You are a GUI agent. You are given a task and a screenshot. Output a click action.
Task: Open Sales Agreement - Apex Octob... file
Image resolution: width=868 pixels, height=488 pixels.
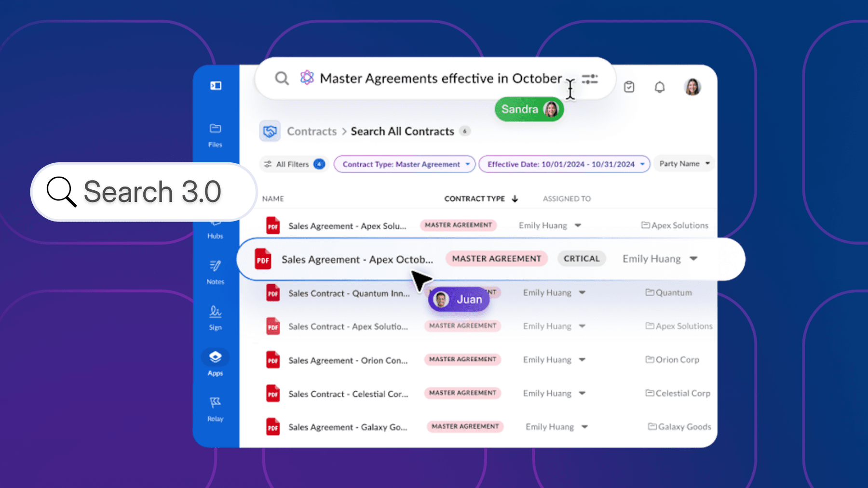pos(357,259)
